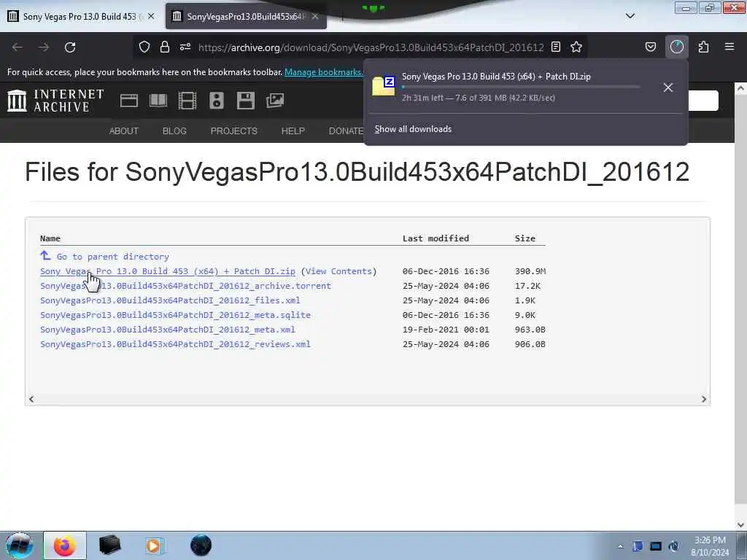Screen dimensions: 747x560
Task: Open the Firefox application menu
Action: click(x=729, y=47)
